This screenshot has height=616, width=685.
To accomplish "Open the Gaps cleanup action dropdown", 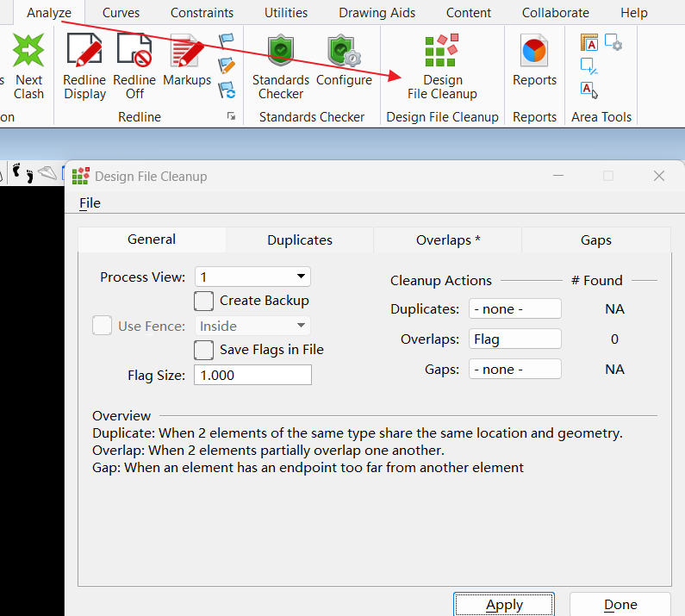I will pos(514,369).
